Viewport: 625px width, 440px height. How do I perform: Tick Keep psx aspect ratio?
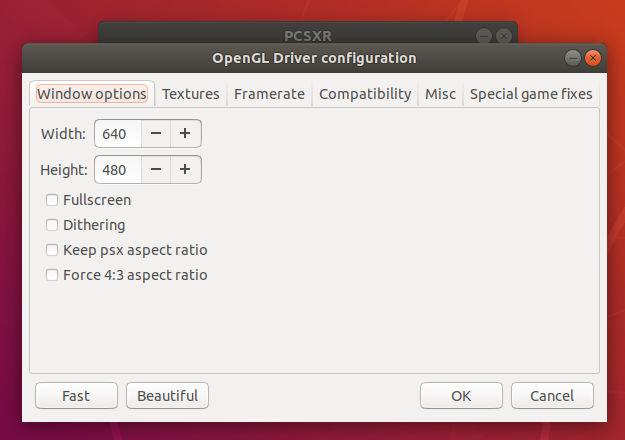[52, 250]
